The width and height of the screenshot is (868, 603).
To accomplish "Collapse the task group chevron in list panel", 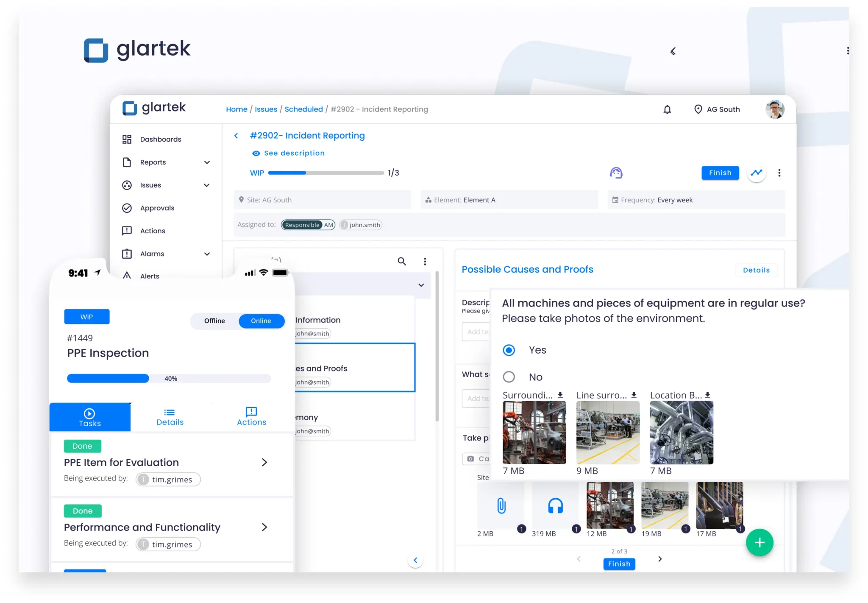I will pyautogui.click(x=421, y=285).
